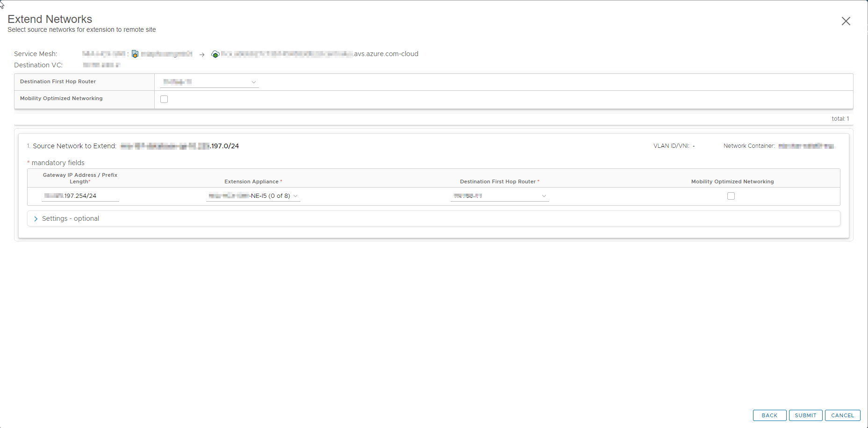This screenshot has width=868, height=428.
Task: Click the source site icon in Service Mesh
Action: [x=135, y=54]
